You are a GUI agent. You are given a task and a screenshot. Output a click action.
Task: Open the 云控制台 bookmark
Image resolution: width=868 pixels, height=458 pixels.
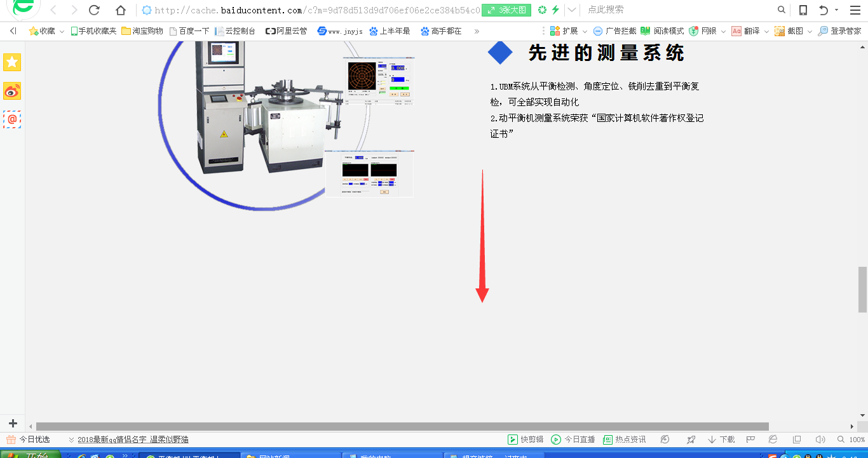[235, 30]
